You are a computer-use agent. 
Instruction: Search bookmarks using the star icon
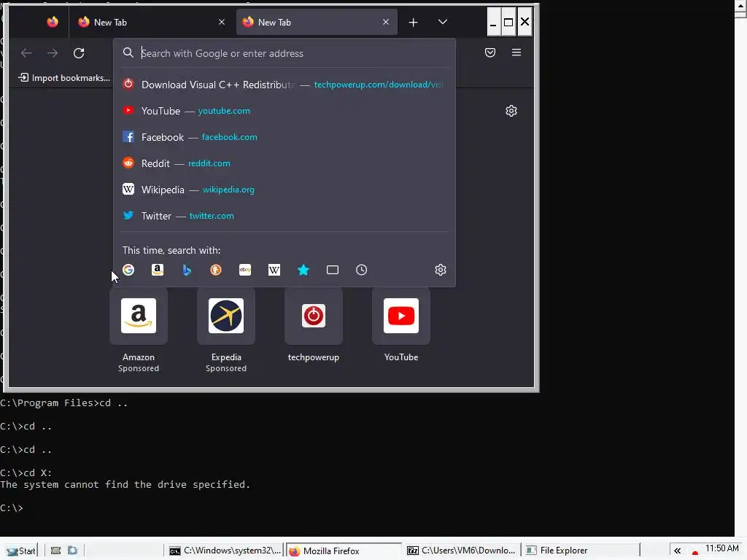coord(303,270)
